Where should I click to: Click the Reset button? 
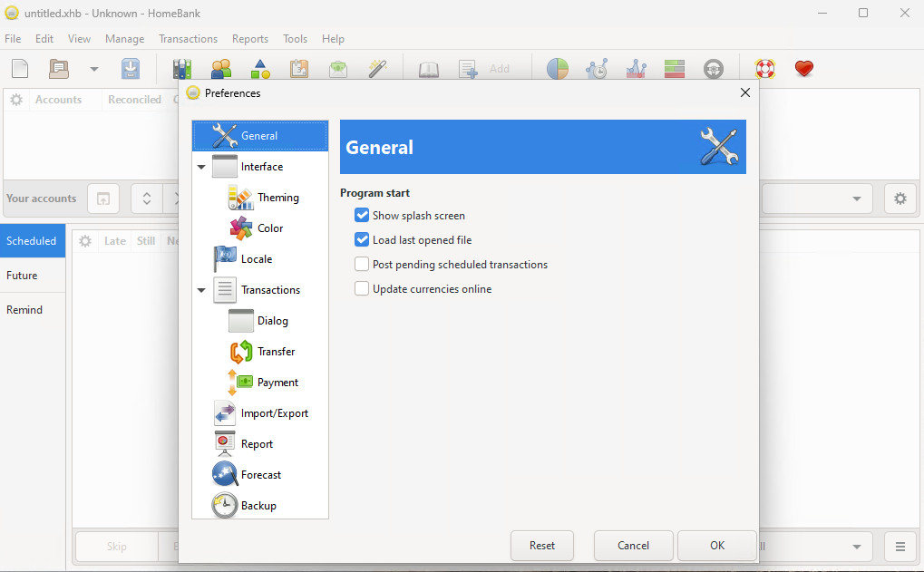click(x=542, y=546)
